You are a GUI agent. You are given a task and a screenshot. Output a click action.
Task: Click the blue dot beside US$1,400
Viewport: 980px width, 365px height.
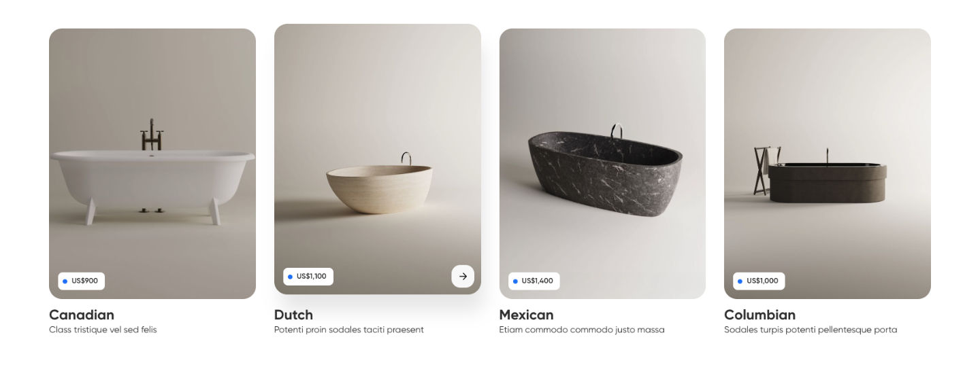pyautogui.click(x=515, y=281)
